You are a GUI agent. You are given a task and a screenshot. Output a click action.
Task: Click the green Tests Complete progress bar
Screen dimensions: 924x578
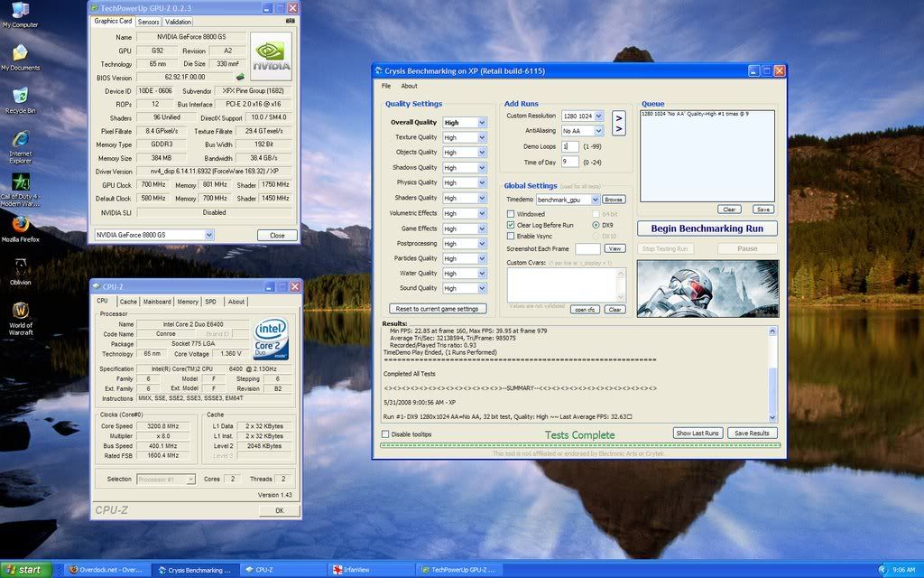580,445
